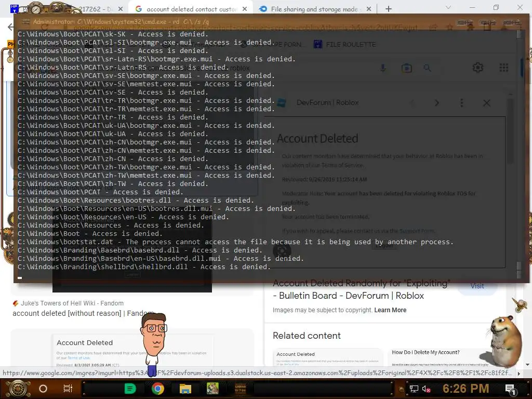Open 'Account Deleted' related content thumbnail
This screenshot has width=532, height=399.
(x=328, y=357)
